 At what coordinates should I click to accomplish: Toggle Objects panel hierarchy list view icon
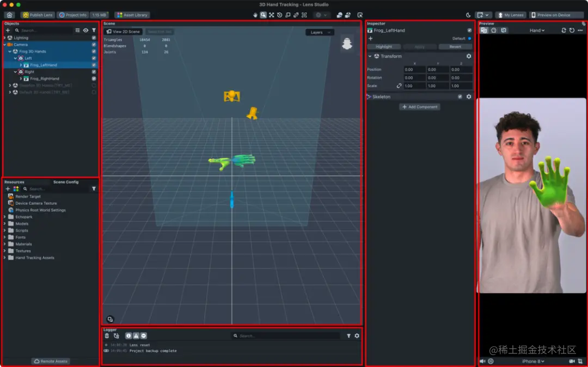[x=78, y=30]
